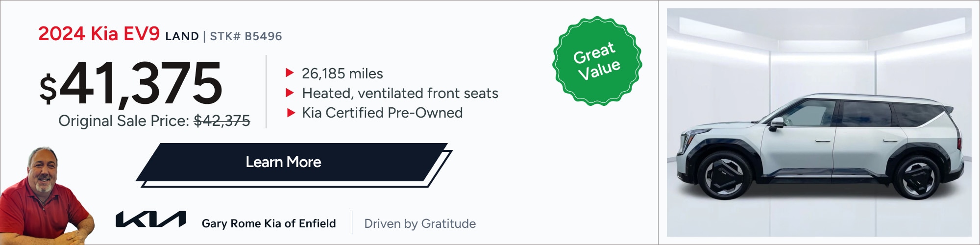The height and width of the screenshot is (245, 980).
Task: Click Heated, ventilated front seats text
Action: pos(400,93)
